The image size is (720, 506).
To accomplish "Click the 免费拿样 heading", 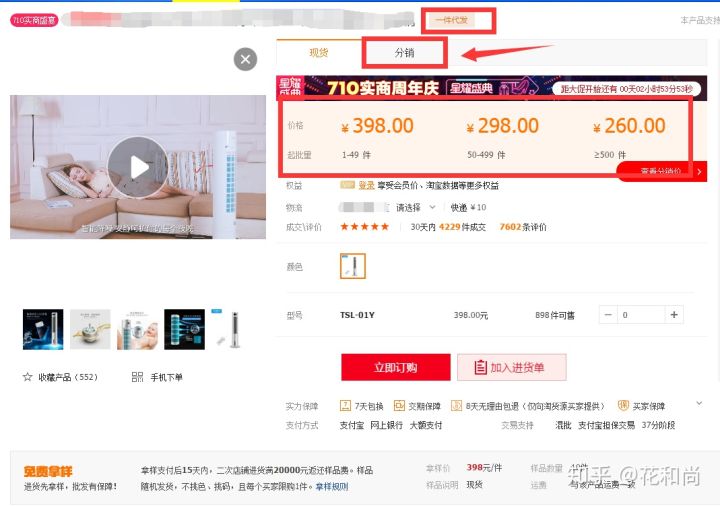I will click(48, 472).
